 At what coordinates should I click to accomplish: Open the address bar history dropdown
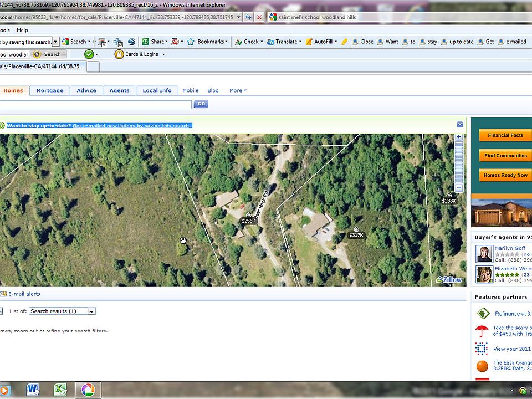point(239,17)
